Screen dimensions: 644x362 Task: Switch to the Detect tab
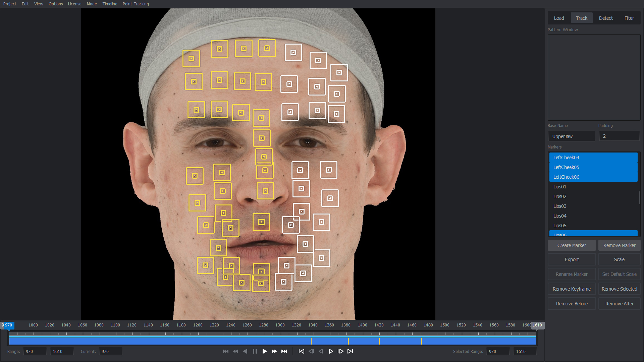[606, 18]
